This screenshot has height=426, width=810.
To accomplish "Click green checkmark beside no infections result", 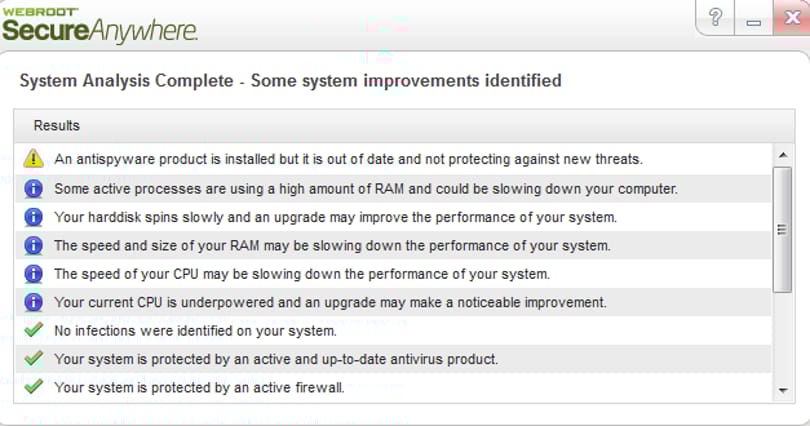I will point(34,329).
